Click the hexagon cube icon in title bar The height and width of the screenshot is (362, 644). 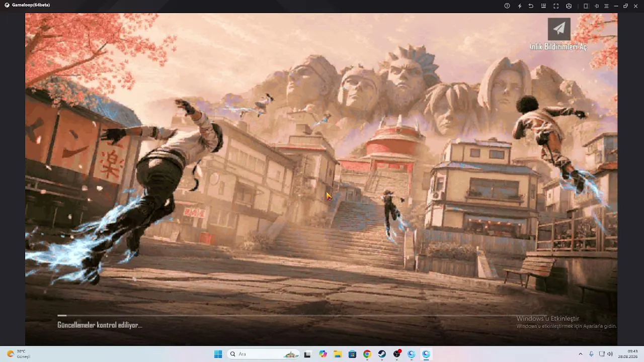569,6
